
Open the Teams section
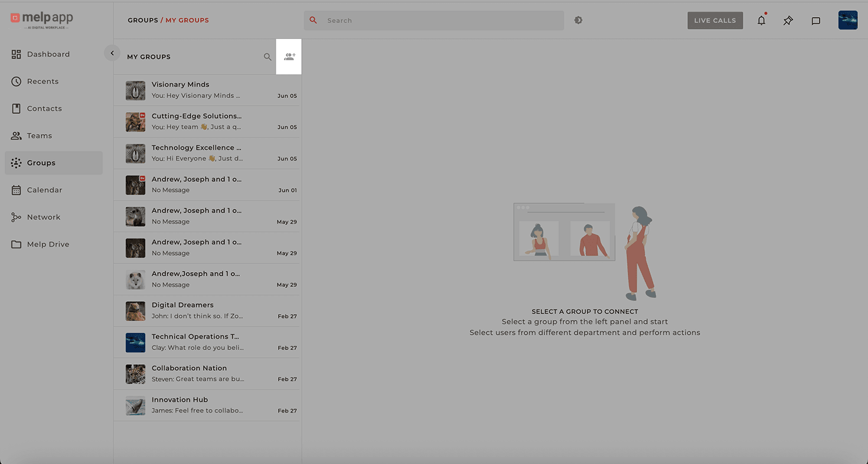39,135
